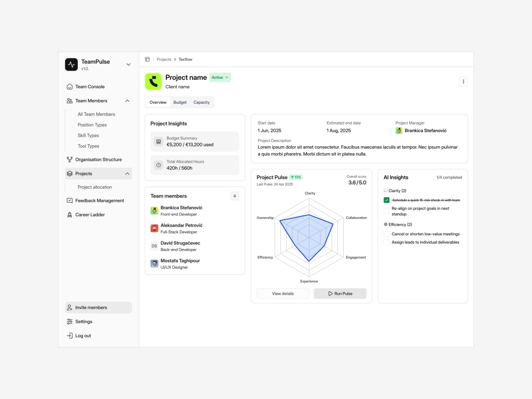Click the 420h / 560h hours value

(x=179, y=168)
